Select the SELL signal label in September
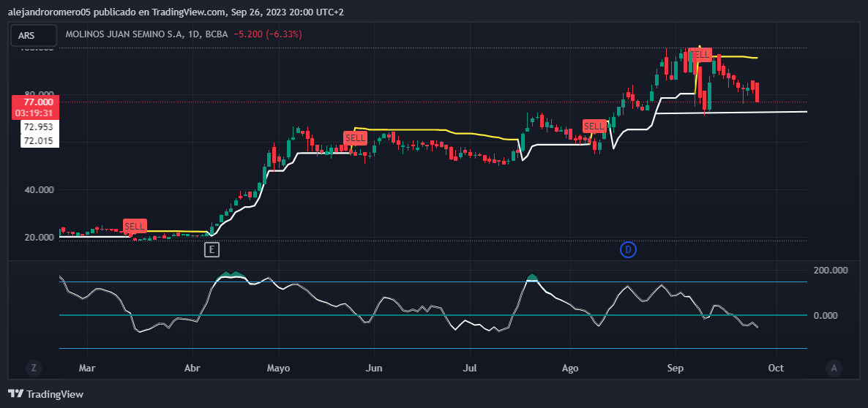The width and height of the screenshot is (868, 408). tap(700, 54)
